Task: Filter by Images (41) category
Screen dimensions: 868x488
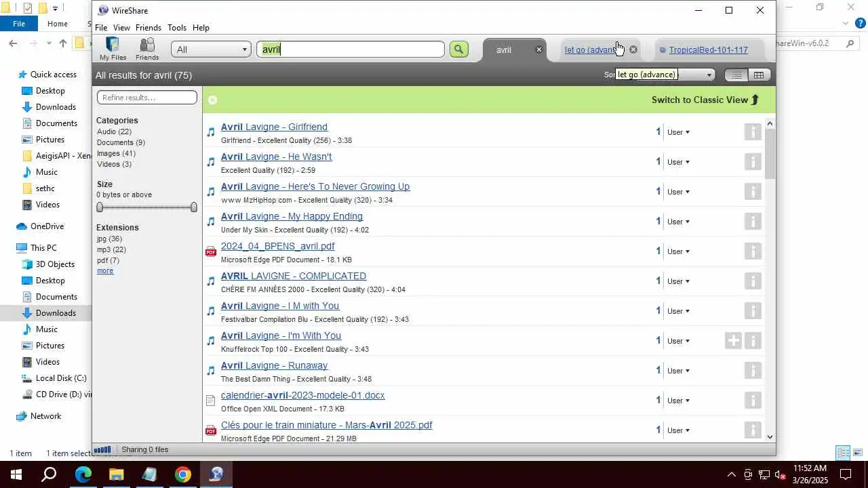Action: pos(116,153)
